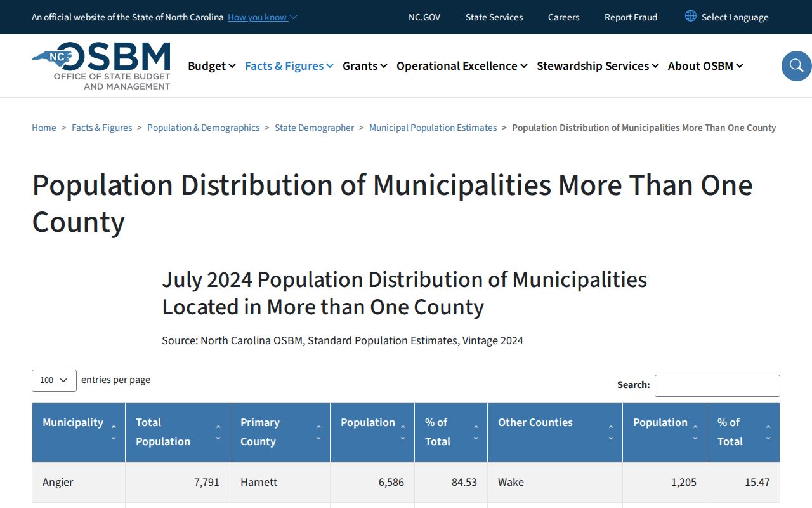This screenshot has width=812, height=508.
Task: Focus the table Search input field
Action: point(717,385)
